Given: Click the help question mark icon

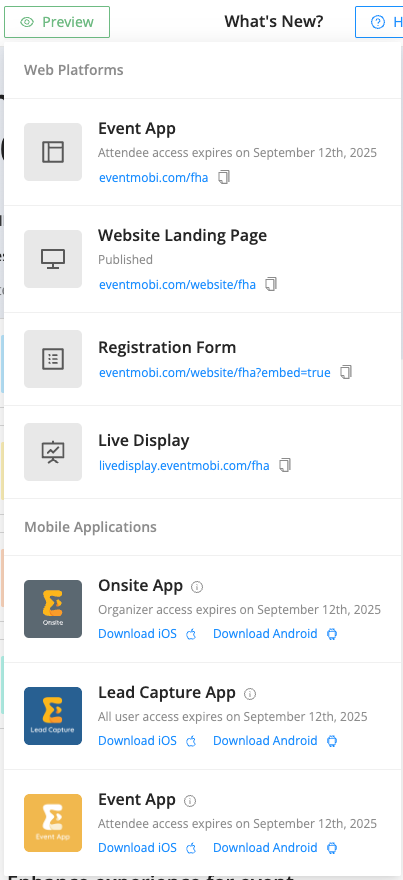Looking at the screenshot, I should click(x=378, y=22).
